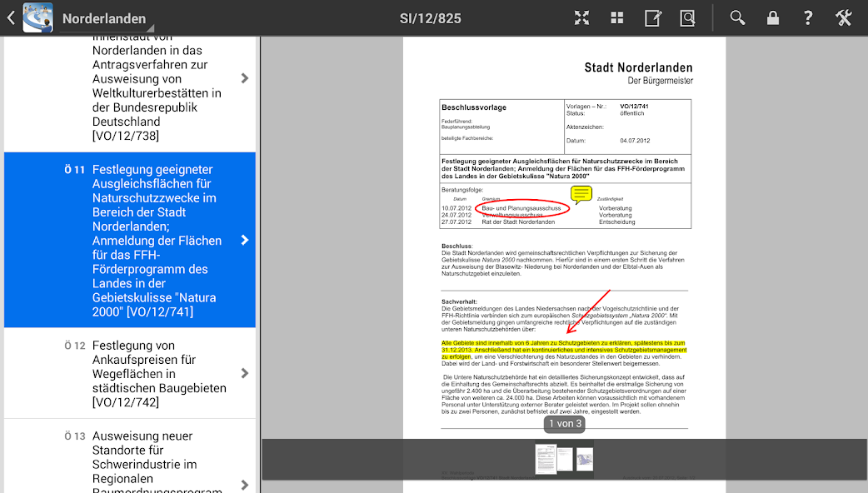Switch to fullscreen view with arrows icon
Viewport: 868px width, 493px height.
point(581,18)
